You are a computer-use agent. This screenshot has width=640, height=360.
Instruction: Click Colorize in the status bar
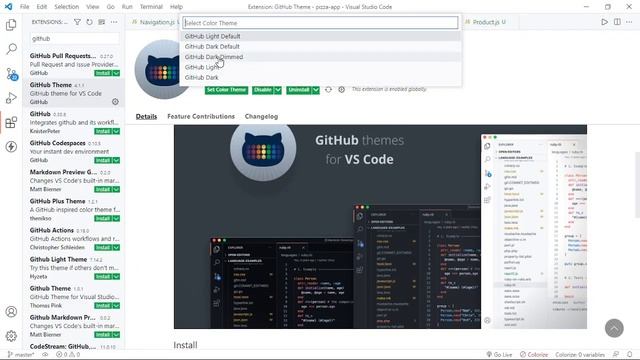pos(534,355)
